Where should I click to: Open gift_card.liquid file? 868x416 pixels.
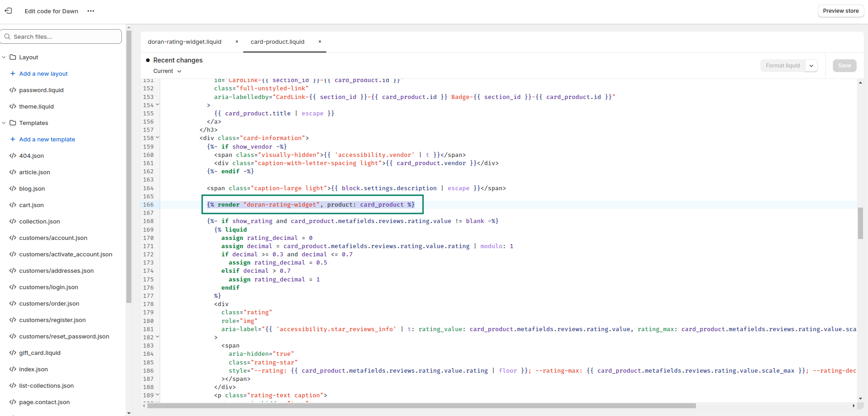40,353
